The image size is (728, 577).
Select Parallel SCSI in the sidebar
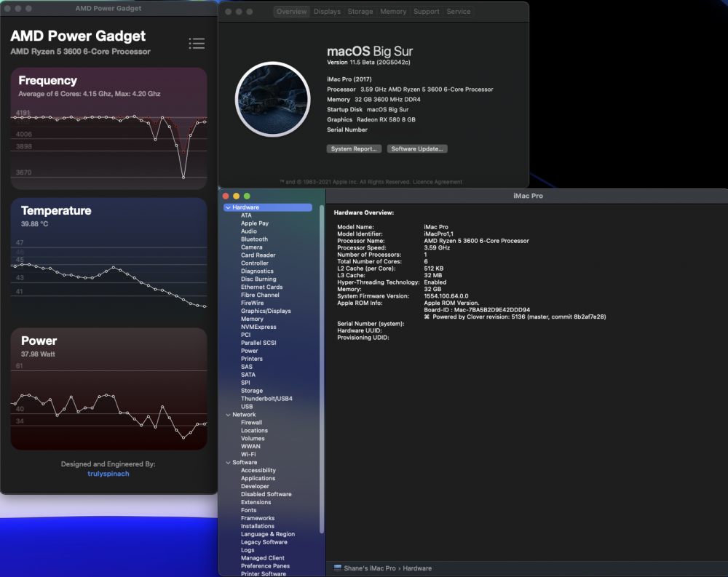tap(258, 343)
